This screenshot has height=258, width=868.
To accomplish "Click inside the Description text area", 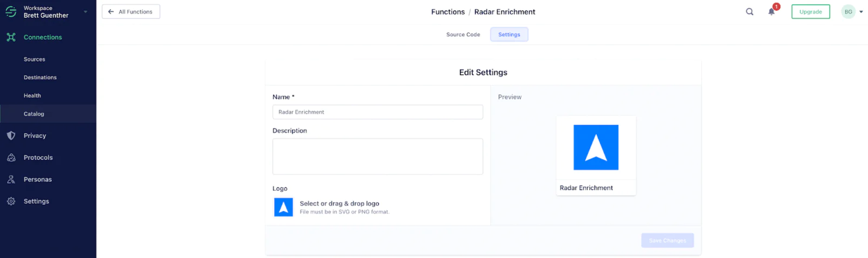I will point(378,157).
